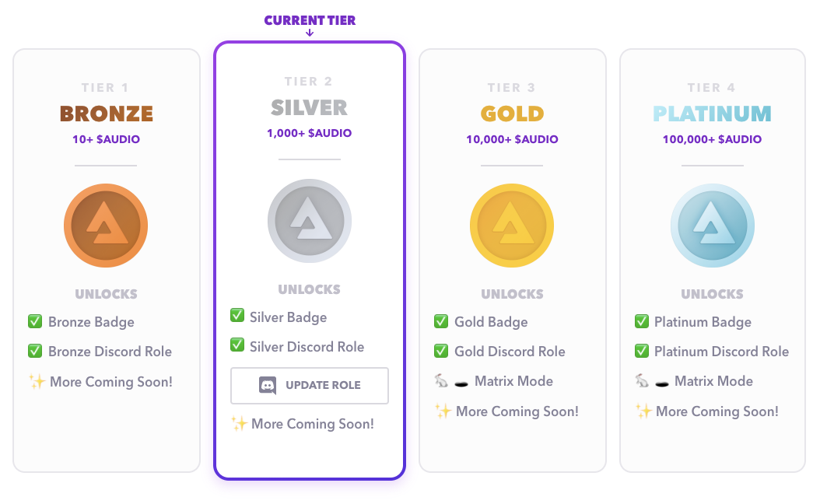This screenshot has height=504, width=820.
Task: Click the Discord logo in Update Role
Action: coord(268,385)
